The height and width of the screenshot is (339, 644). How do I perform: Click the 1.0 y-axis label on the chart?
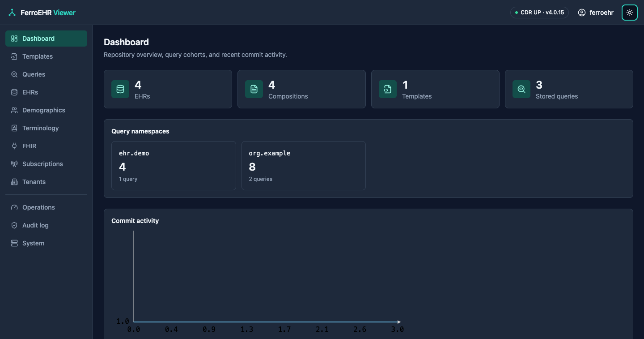click(x=123, y=321)
